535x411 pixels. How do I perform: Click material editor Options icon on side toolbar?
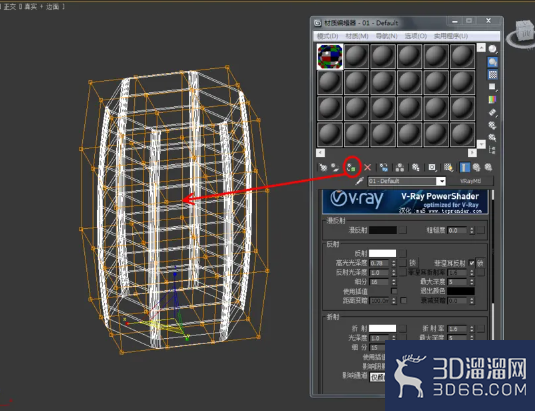492,125
